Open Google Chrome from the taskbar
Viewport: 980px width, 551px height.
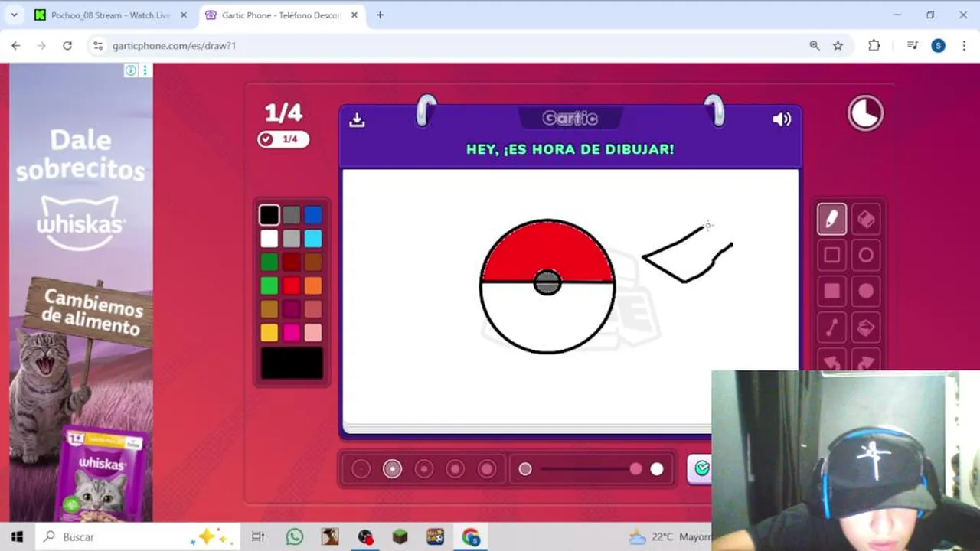(471, 537)
